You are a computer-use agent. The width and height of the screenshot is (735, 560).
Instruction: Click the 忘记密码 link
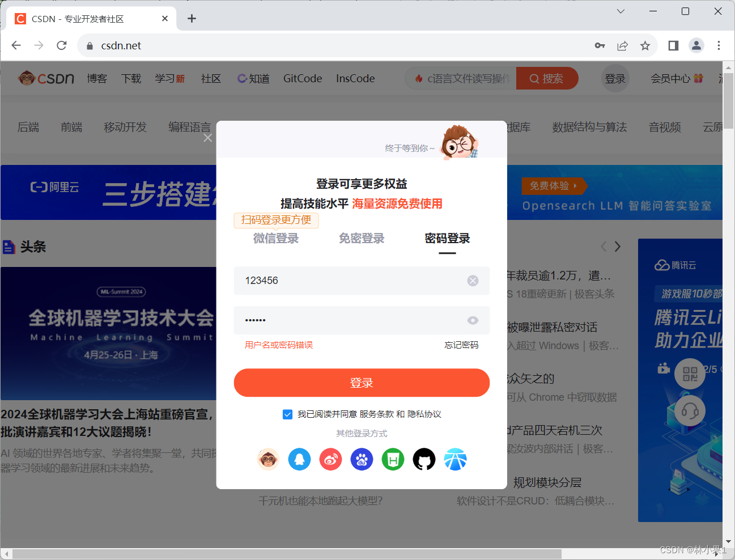[461, 345]
